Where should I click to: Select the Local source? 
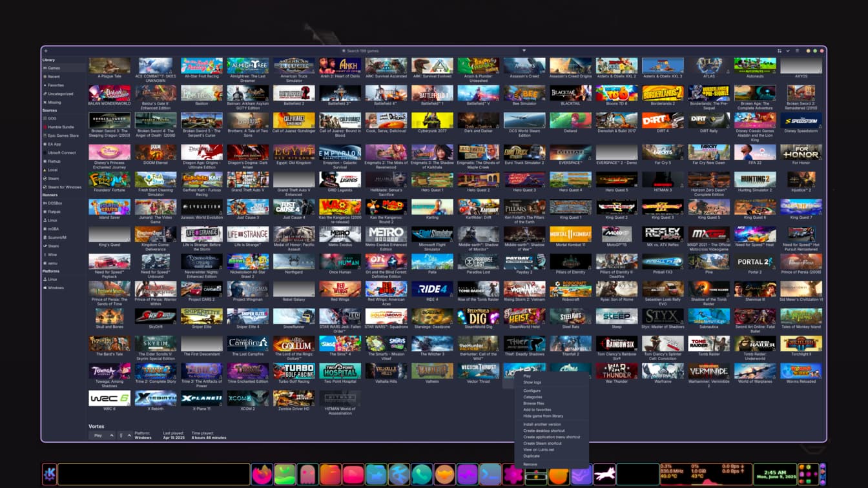click(63, 170)
